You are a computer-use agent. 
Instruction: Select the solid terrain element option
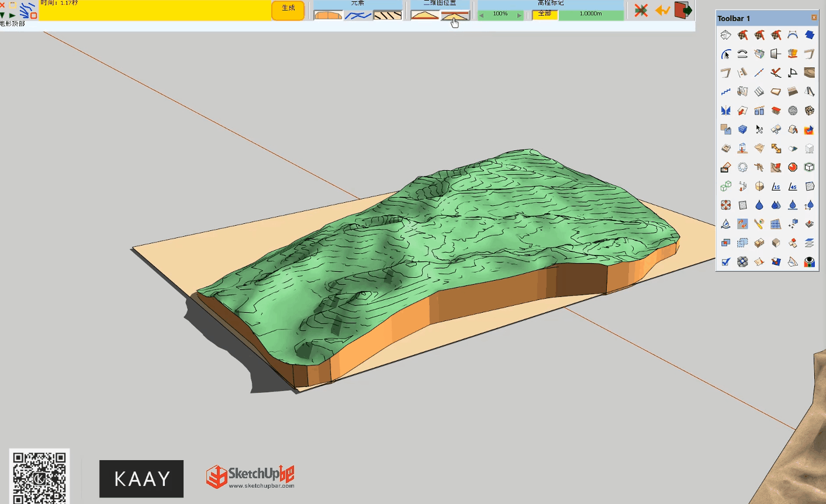click(328, 15)
